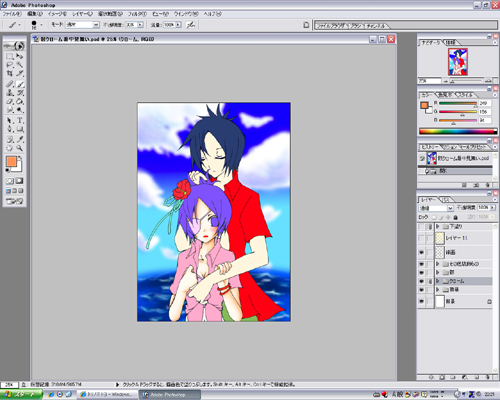Open the フィルタ menu

(x=137, y=14)
